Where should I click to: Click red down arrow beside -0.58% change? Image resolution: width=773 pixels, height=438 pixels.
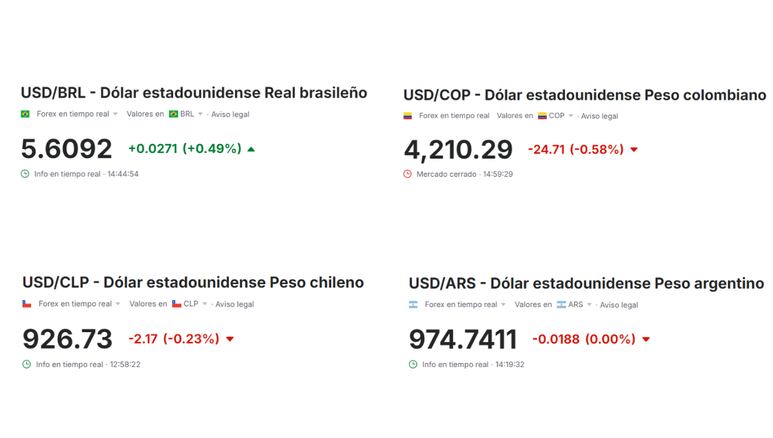coord(634,149)
